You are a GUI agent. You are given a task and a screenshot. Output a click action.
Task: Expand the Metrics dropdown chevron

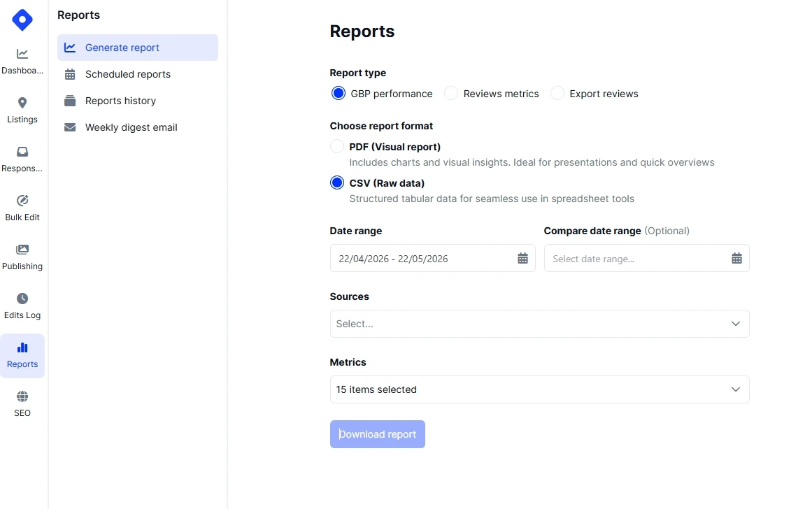point(735,389)
